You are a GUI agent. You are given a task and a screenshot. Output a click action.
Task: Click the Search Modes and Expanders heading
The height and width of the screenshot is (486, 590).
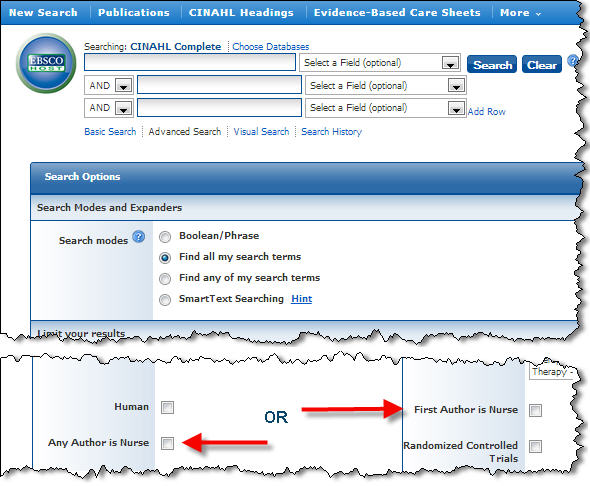(109, 208)
